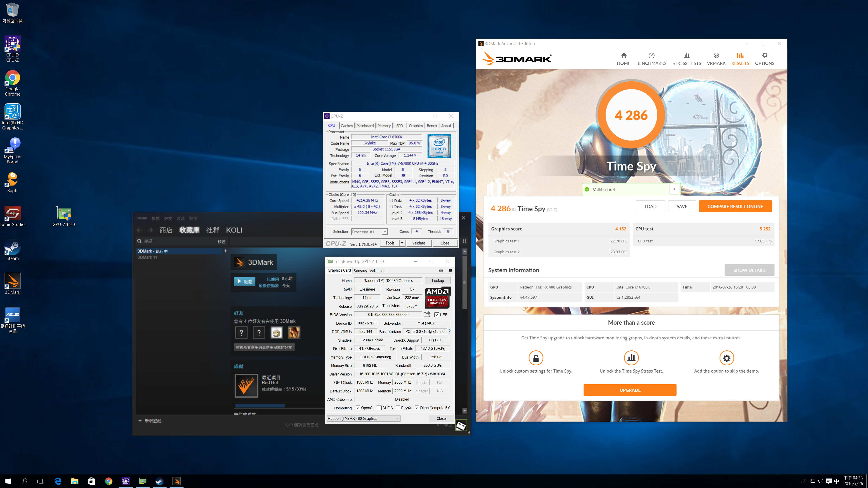868x488 pixels.
Task: Launch CPUID CPU-Z desktop shortcut
Action: point(12,49)
